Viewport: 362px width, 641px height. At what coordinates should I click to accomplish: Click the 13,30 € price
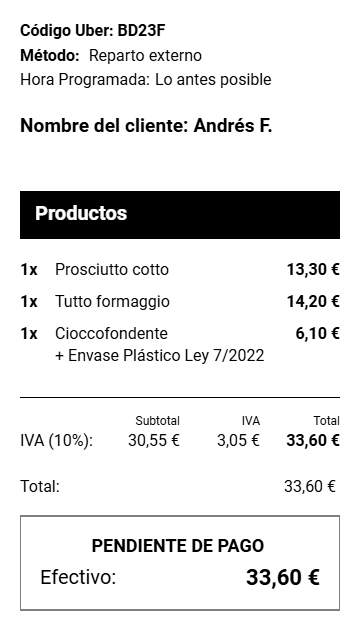pos(313,270)
